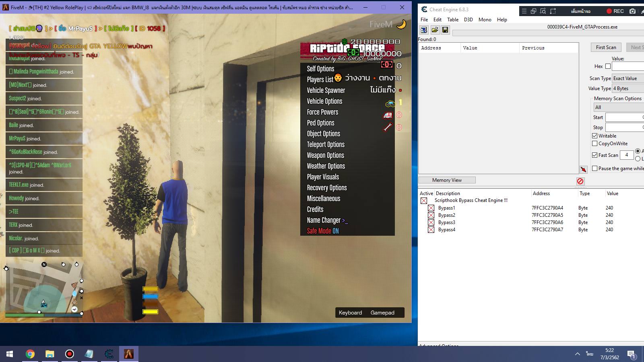
Task: Toggle Safe Mode ON in the mod menu
Action: point(323,231)
